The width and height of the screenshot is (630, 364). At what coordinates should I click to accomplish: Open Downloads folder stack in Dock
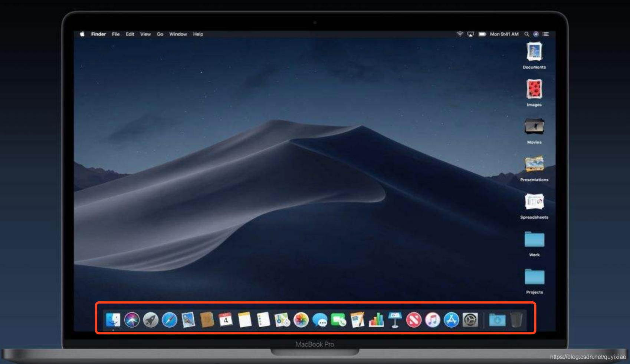click(497, 320)
